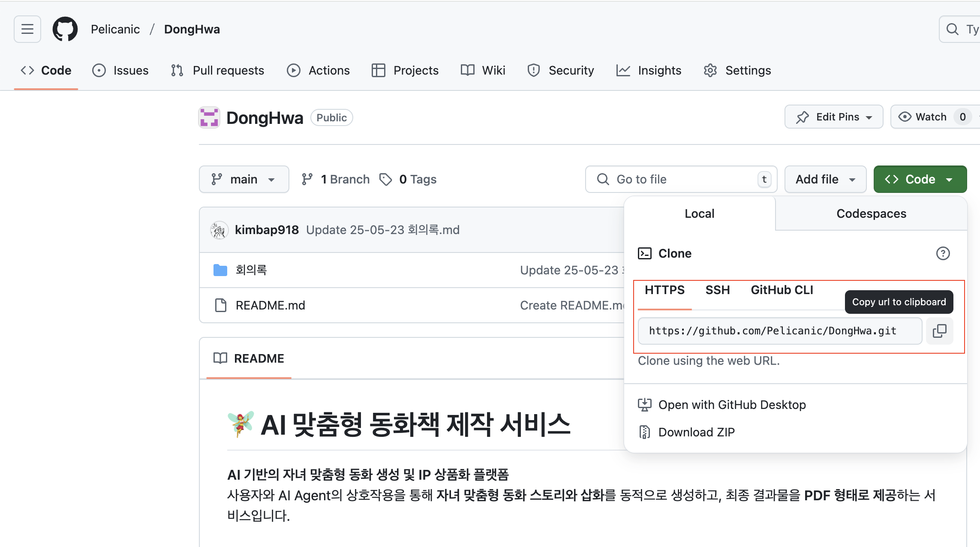The height and width of the screenshot is (547, 980).
Task: Open the hamburger navigation menu
Action: coord(27,29)
